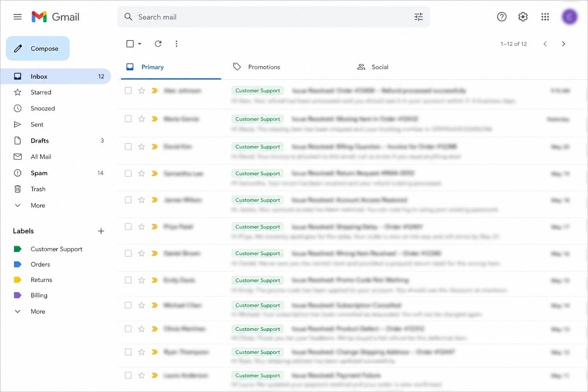Star the Maria Garcia email
Image resolution: width=588 pixels, height=392 pixels.
click(x=142, y=119)
